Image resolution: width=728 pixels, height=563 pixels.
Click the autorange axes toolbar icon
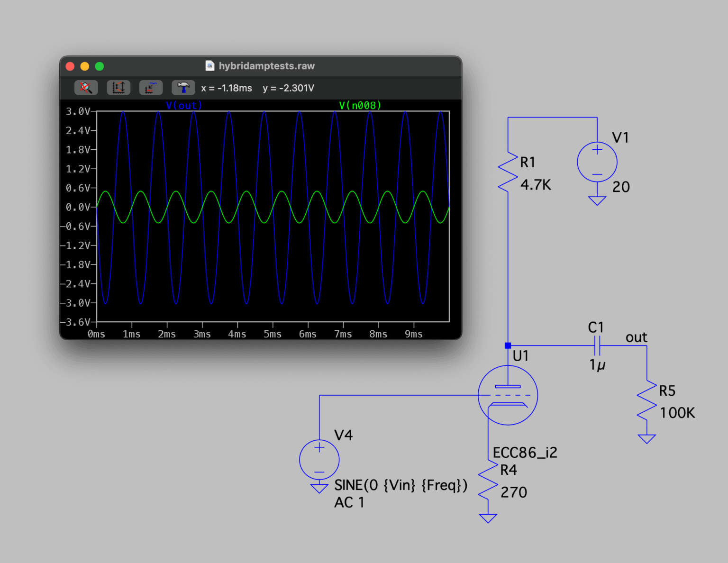(118, 88)
